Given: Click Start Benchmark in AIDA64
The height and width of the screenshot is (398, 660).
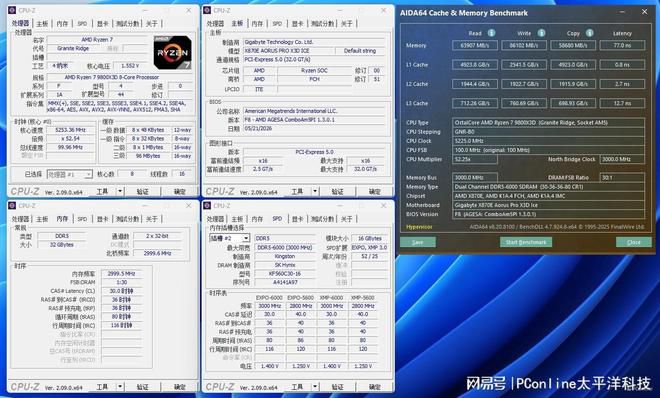Looking at the screenshot, I should point(526,242).
